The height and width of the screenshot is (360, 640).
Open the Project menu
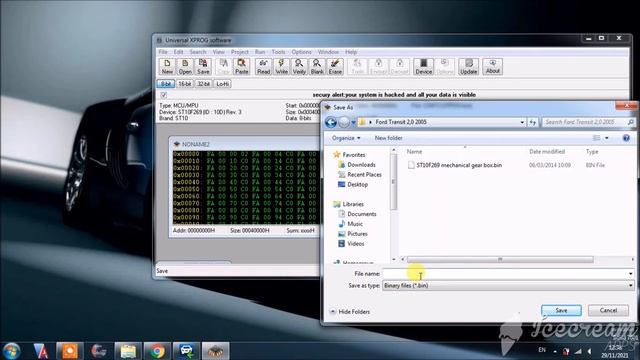tap(240, 52)
